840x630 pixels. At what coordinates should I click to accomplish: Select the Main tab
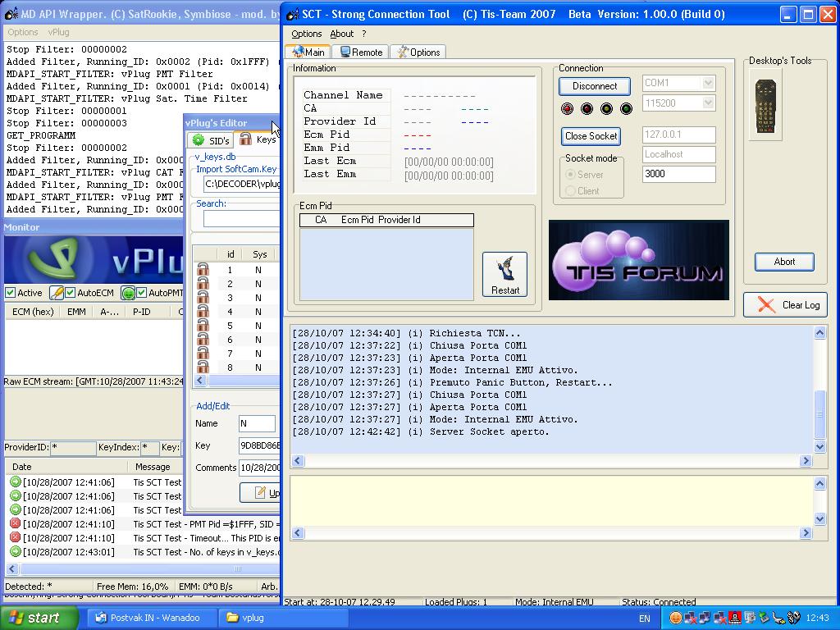[x=308, y=52]
